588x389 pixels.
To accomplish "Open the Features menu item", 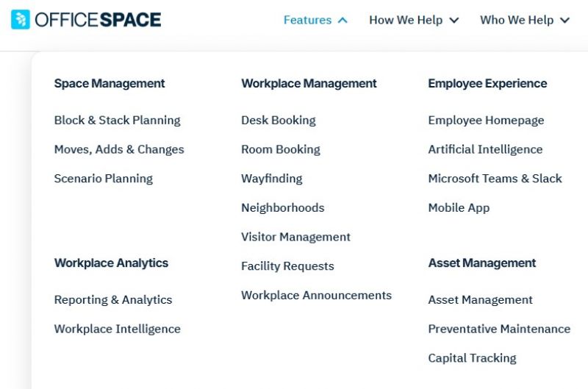I will tap(307, 20).
